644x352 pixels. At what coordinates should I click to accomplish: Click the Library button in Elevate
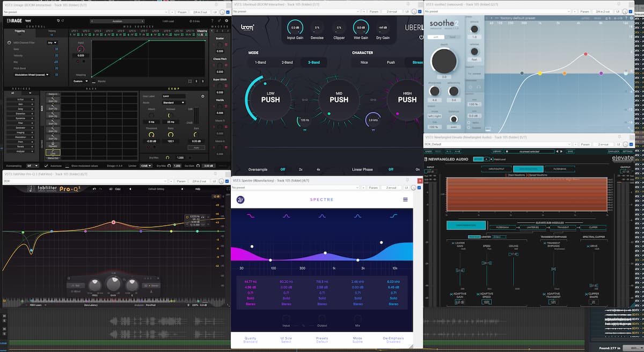496,152
